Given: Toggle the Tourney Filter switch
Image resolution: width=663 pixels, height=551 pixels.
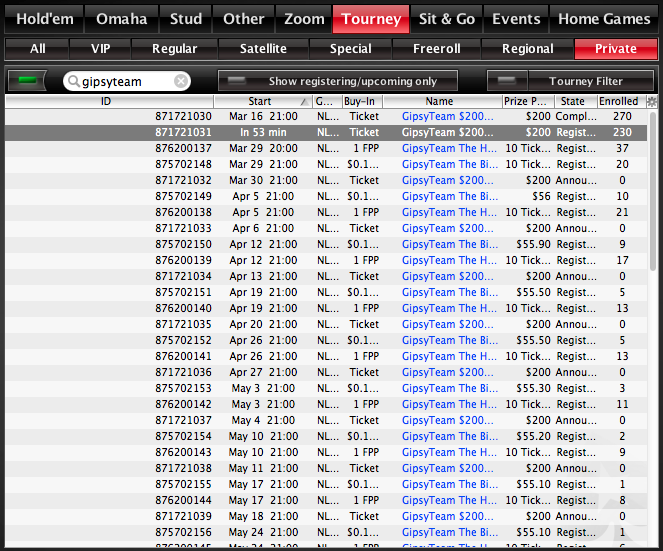Looking at the screenshot, I should coord(507,80).
